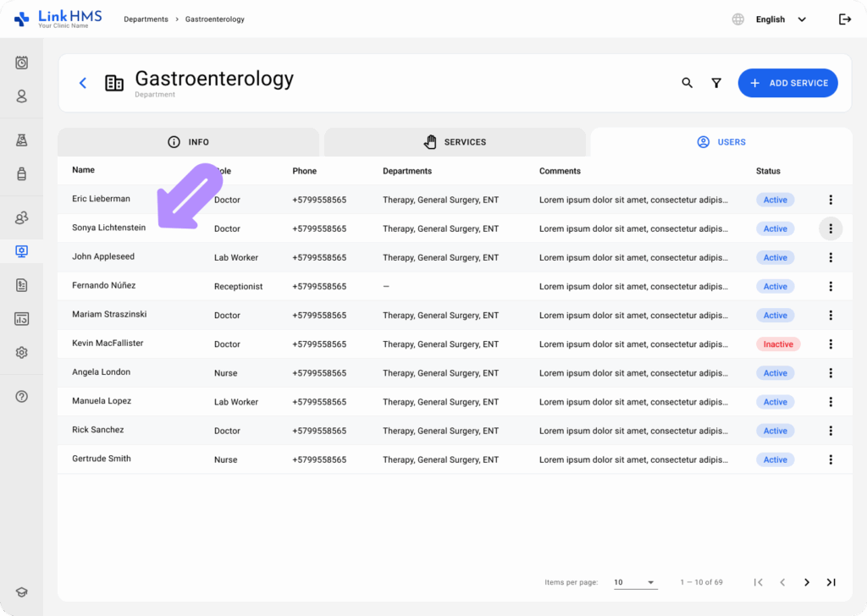Click the Add Service button

click(787, 83)
